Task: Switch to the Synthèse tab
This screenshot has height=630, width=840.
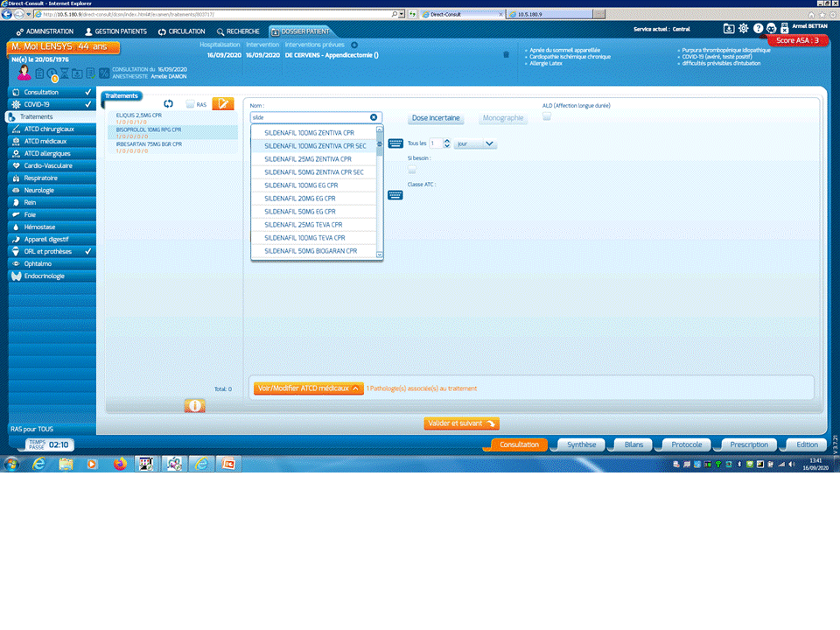Action: [581, 444]
